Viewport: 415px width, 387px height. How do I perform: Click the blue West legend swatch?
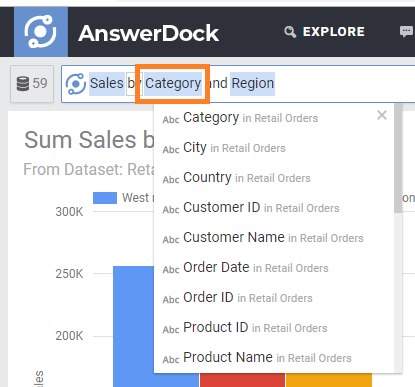click(105, 198)
